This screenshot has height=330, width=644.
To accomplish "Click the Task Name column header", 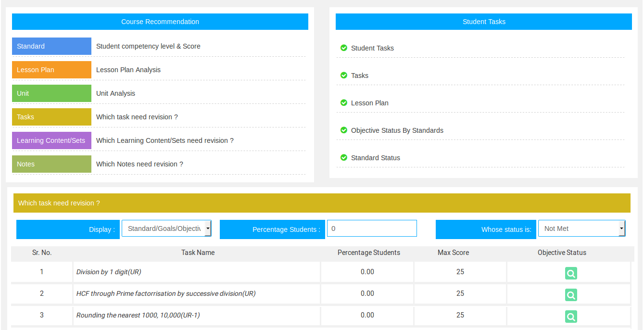I will [x=198, y=253].
